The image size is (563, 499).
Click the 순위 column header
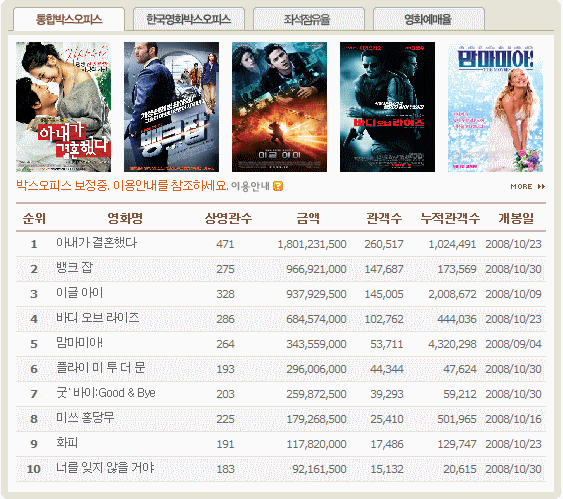(x=34, y=218)
